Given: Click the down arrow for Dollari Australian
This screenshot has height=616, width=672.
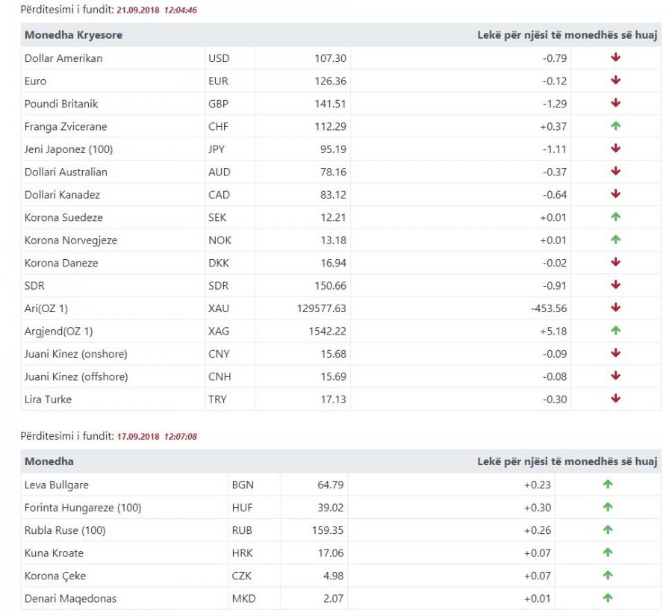Looking at the screenshot, I should pyautogui.click(x=615, y=171).
